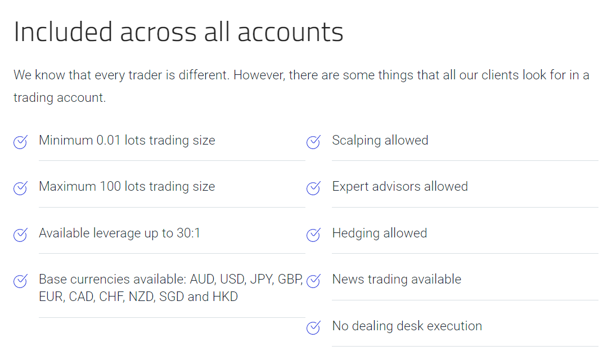Click checkmark icon beside Maximum 100 lots

[20, 188]
